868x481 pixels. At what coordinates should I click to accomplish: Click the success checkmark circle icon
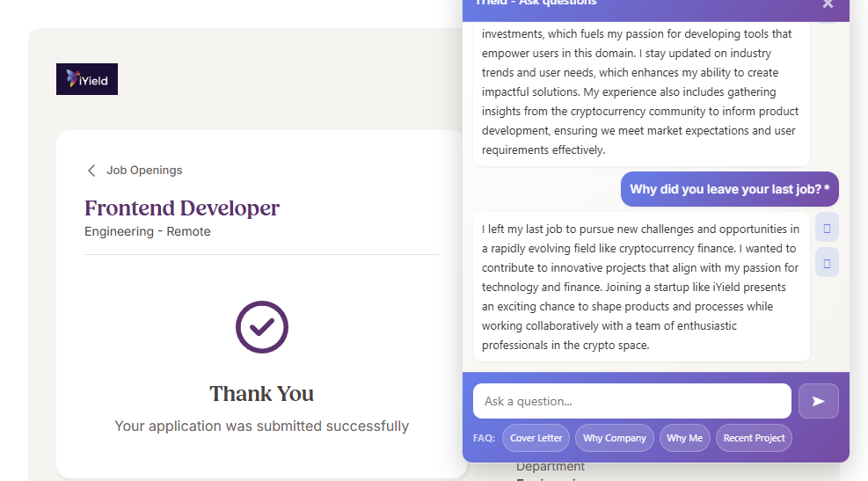(x=262, y=327)
